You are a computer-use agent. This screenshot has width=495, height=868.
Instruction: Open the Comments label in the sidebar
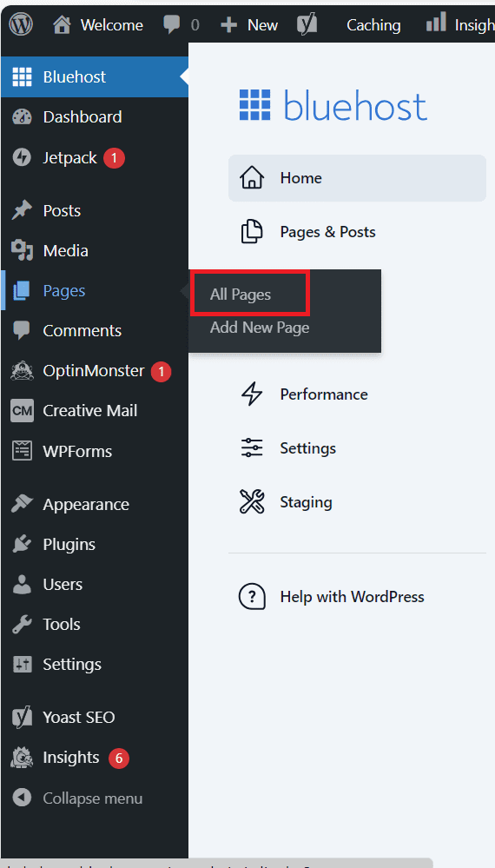82,331
